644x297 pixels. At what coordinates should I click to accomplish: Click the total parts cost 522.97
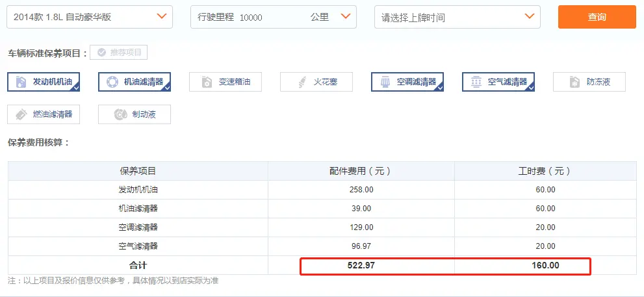click(x=361, y=265)
